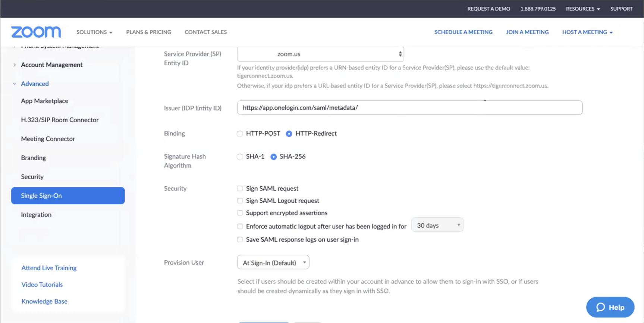This screenshot has height=323, width=644.
Task: Select HTTP-Redirect binding radio button
Action: pos(289,134)
